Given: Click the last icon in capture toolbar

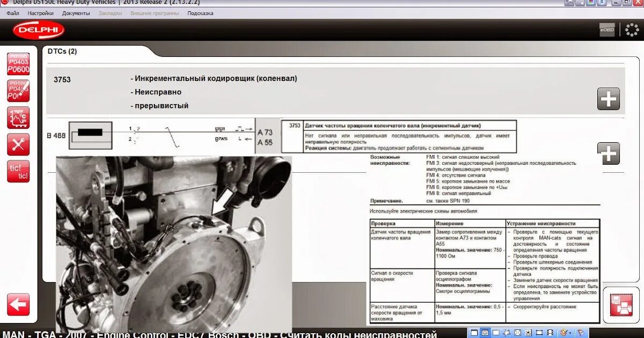Looking at the screenshot, I should point(581,333).
